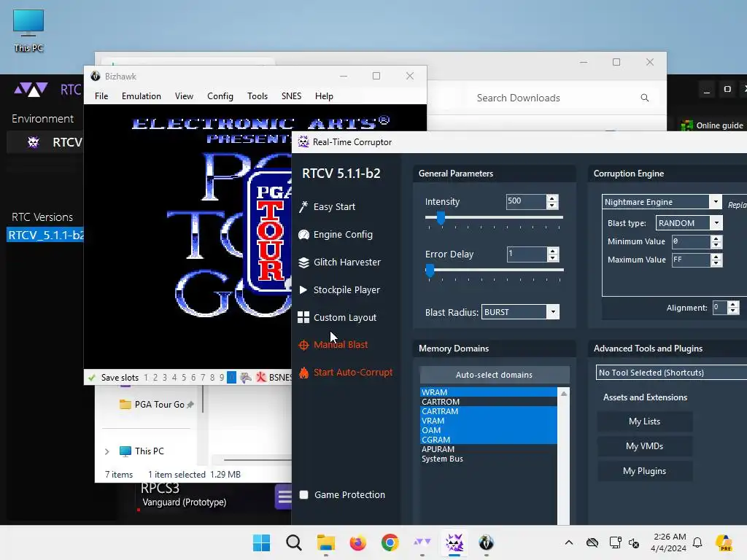
Task: Click the Auto-select domains button
Action: [x=495, y=375]
